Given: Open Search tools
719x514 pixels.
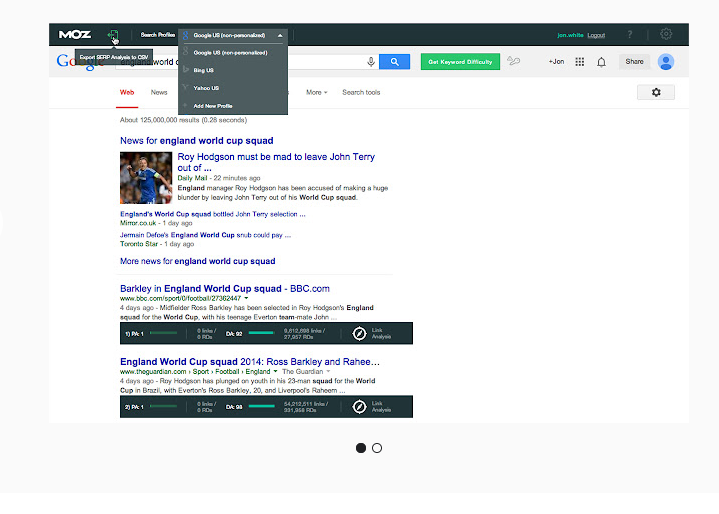Looking at the screenshot, I should pos(361,92).
